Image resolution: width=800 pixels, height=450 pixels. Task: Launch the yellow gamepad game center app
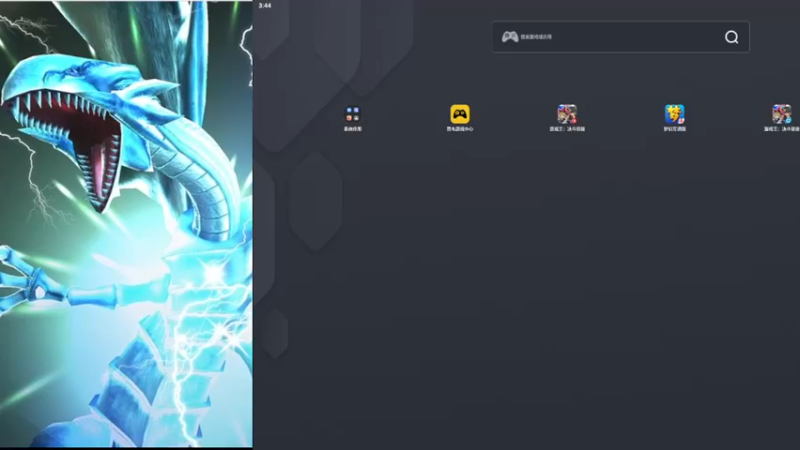click(460, 114)
